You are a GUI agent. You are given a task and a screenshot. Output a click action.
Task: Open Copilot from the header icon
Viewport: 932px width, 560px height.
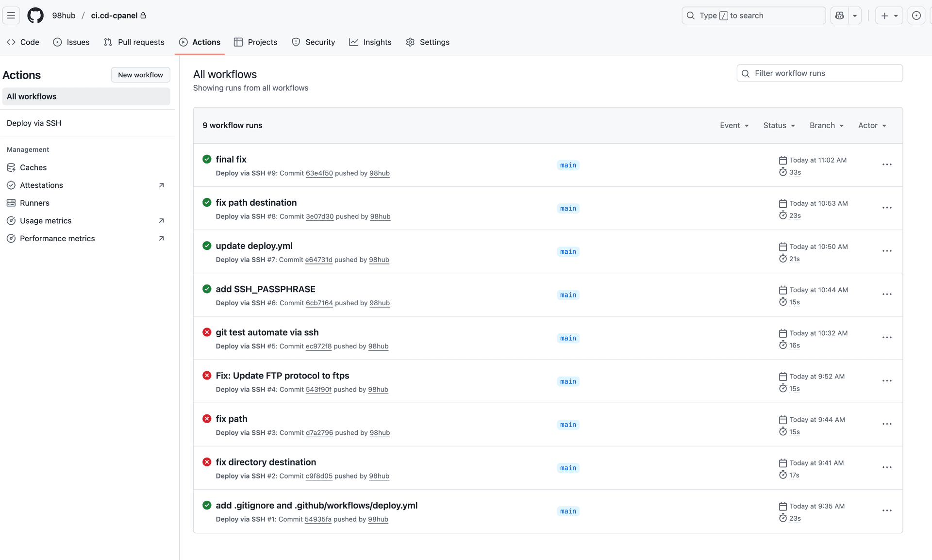pos(839,15)
